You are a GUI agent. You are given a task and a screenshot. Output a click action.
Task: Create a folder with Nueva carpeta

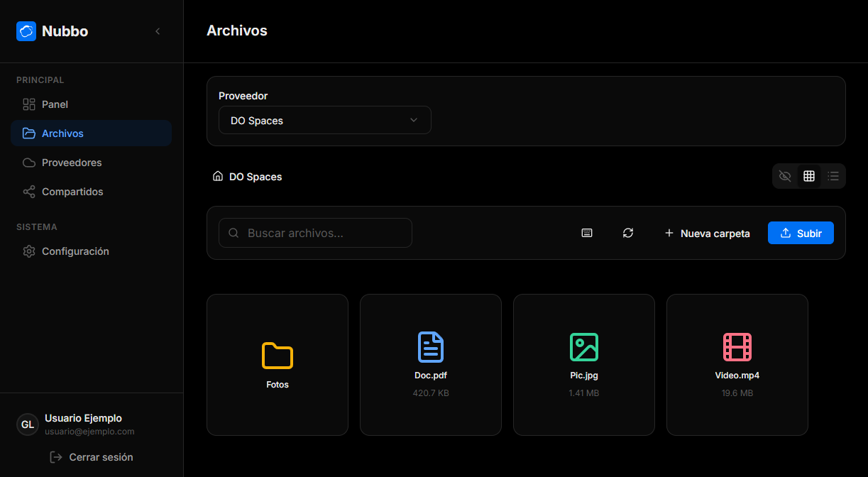pos(707,233)
